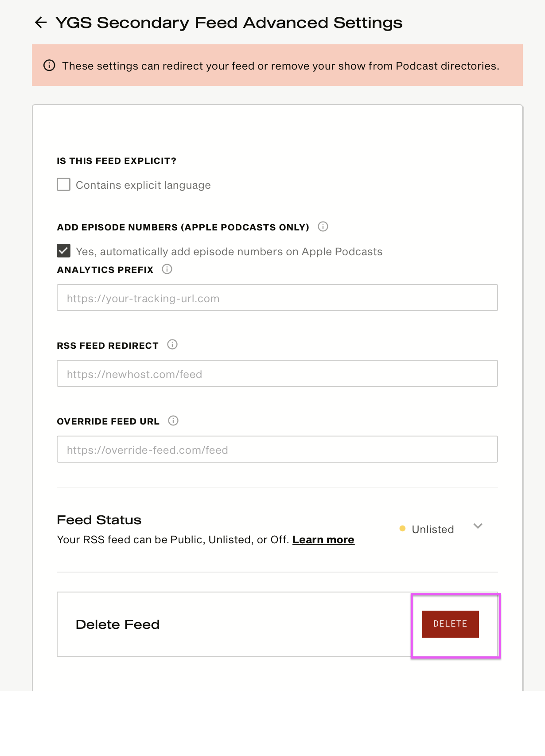The image size is (545, 756).
Task: Click into the RSS Feed Redirect field
Action: [277, 374]
